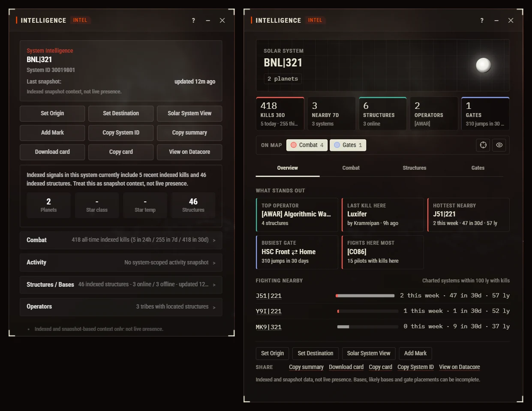Open nearby system Y9I|221 link
This screenshot has height=411, width=532.
tap(269, 312)
